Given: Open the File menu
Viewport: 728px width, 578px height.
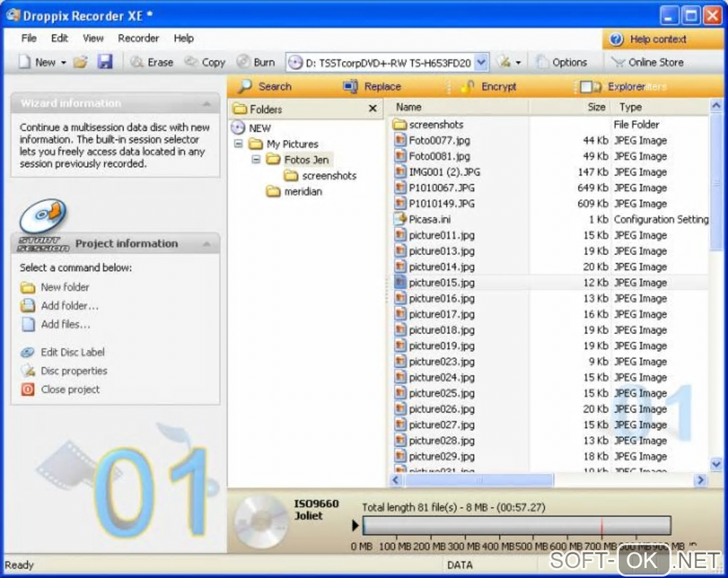Looking at the screenshot, I should [x=29, y=39].
